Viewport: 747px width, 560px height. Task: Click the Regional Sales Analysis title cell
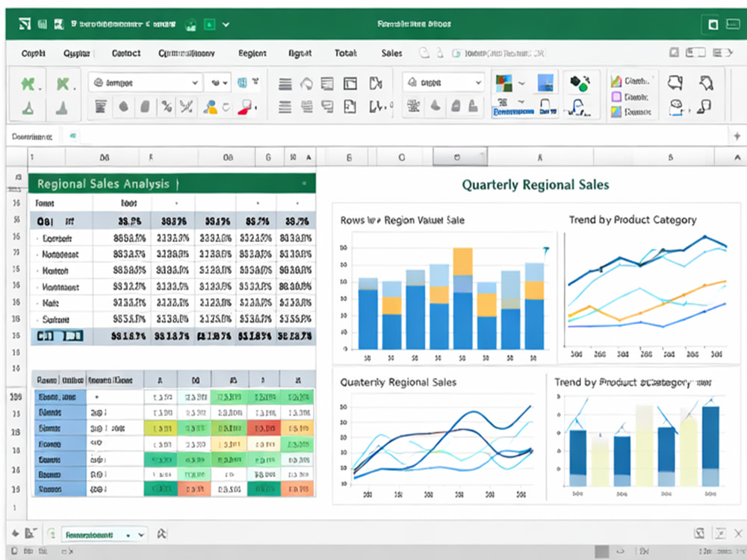[172, 184]
